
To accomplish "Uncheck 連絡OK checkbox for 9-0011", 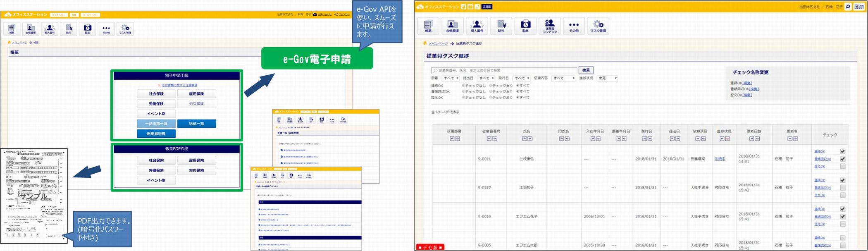I will tap(843, 151).
